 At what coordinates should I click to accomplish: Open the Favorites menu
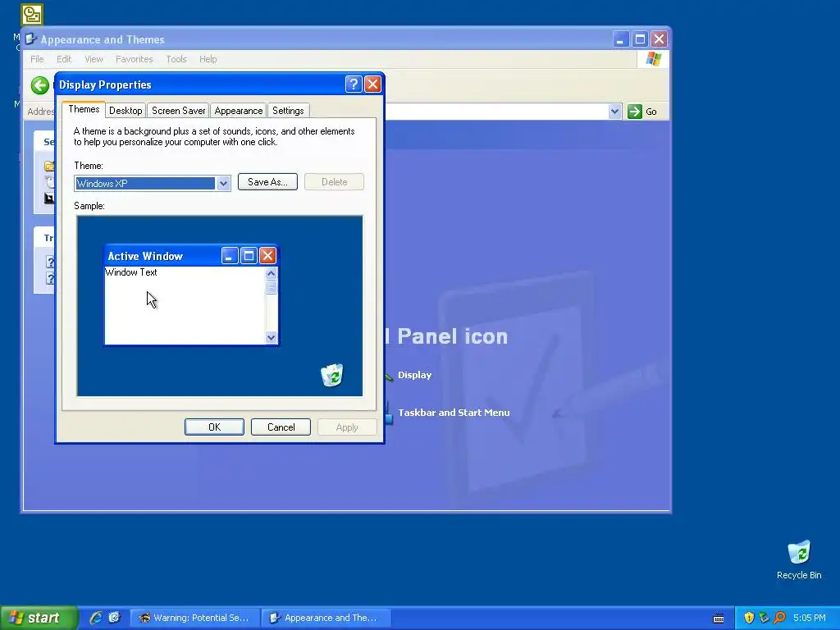(135, 59)
